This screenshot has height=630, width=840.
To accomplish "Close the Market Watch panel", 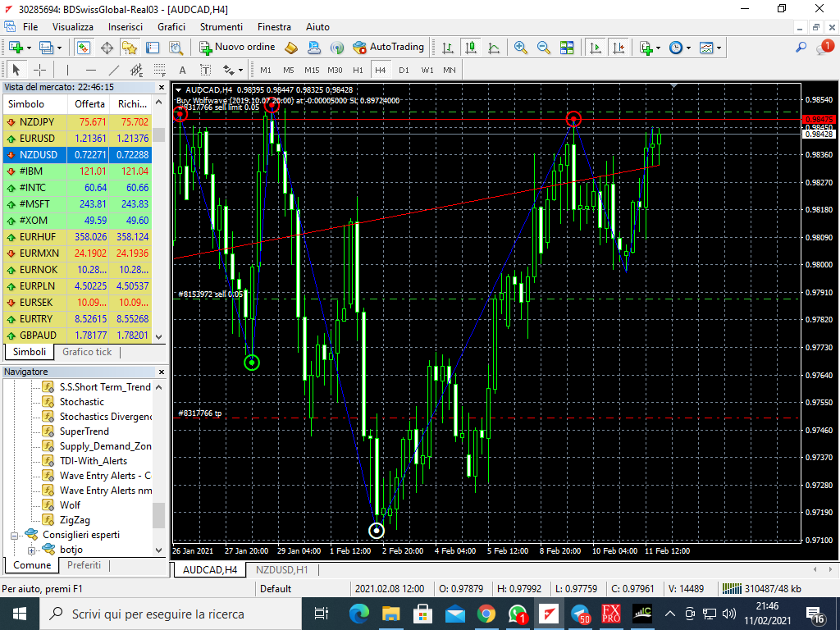I will click(162, 87).
